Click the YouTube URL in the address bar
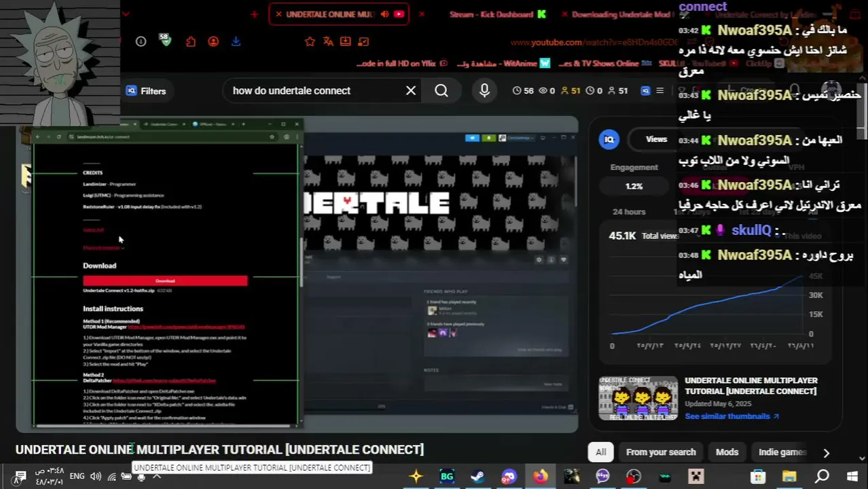Image resolution: width=868 pixels, height=489 pixels. pyautogui.click(x=594, y=42)
